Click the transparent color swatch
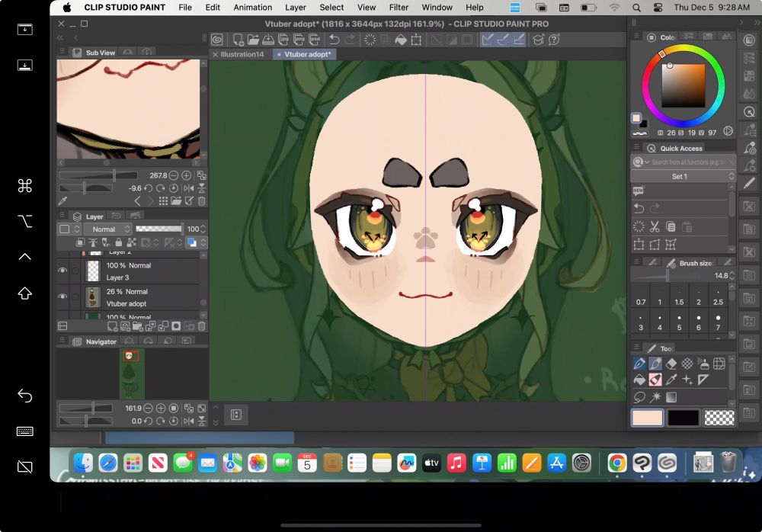 (x=719, y=418)
